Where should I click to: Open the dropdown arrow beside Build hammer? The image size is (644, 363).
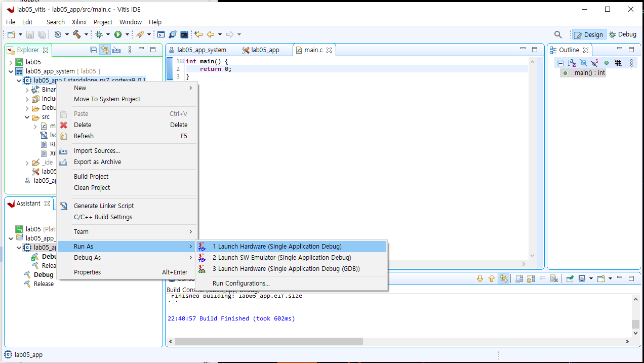tap(86, 34)
